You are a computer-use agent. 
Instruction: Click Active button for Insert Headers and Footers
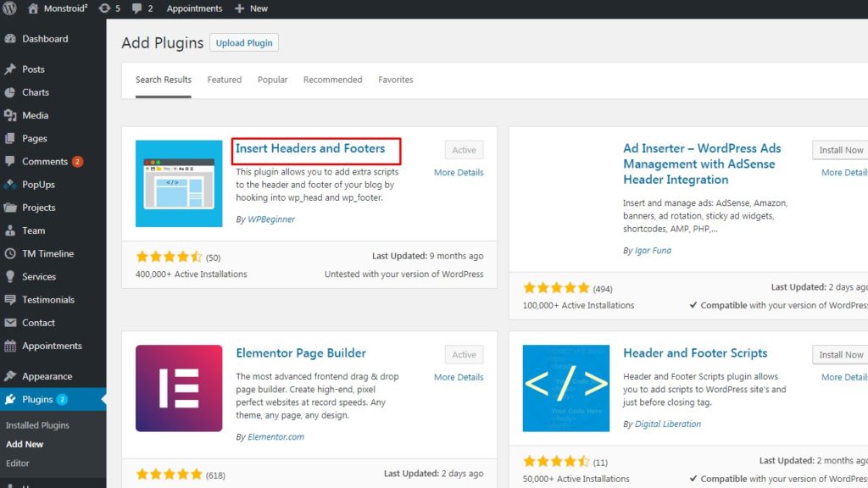[x=464, y=150]
